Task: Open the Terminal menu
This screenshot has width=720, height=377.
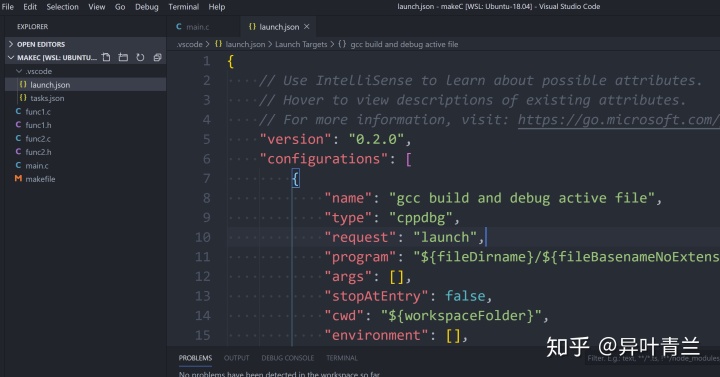Action: coord(184,7)
